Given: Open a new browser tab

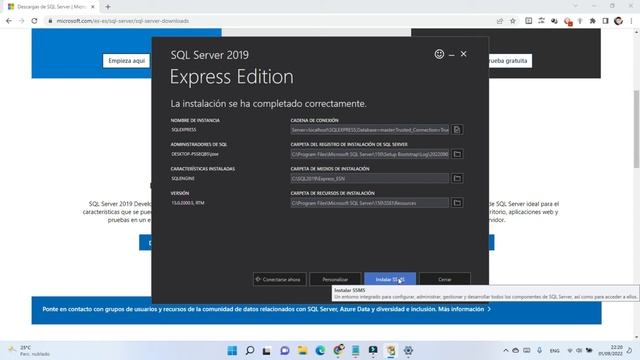Looking at the screenshot, I should point(108,7).
